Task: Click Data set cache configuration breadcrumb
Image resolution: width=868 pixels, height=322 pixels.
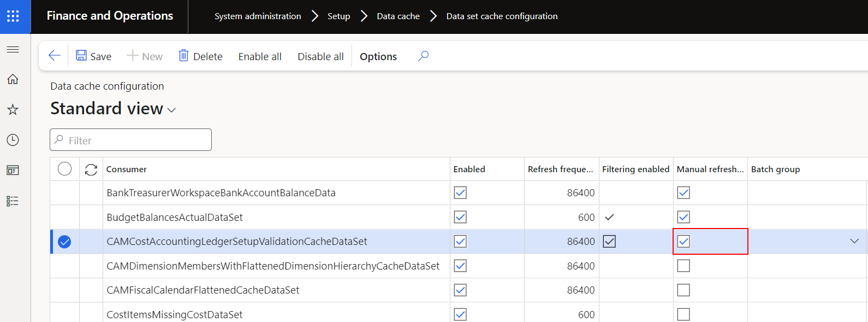Action: (502, 16)
